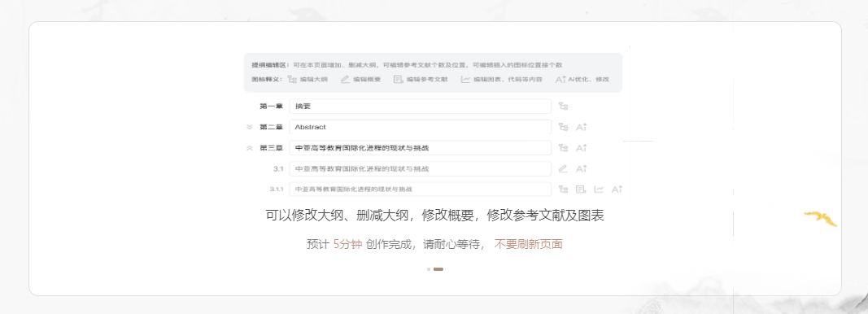Click the 第二章 chapter label
The width and height of the screenshot is (868, 314).
[271, 127]
